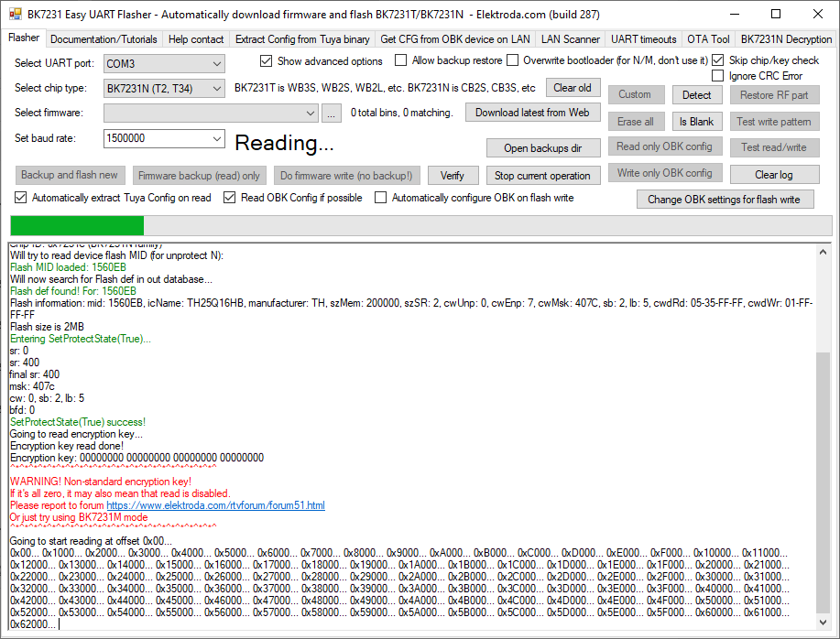Click Firmware backup (read) only button
The height and width of the screenshot is (639, 840).
(200, 176)
